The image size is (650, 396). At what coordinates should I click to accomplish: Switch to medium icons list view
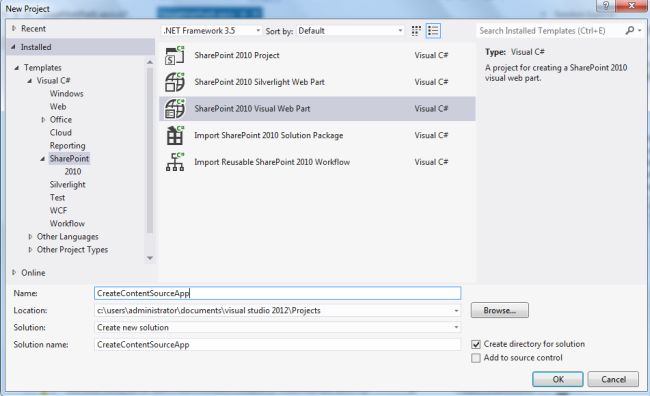click(x=433, y=31)
